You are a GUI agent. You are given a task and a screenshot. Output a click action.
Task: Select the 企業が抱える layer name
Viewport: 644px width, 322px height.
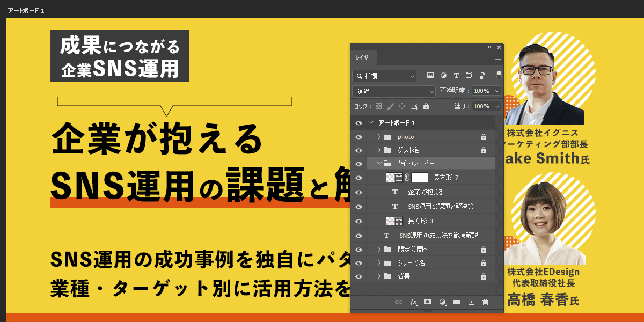pyautogui.click(x=426, y=192)
